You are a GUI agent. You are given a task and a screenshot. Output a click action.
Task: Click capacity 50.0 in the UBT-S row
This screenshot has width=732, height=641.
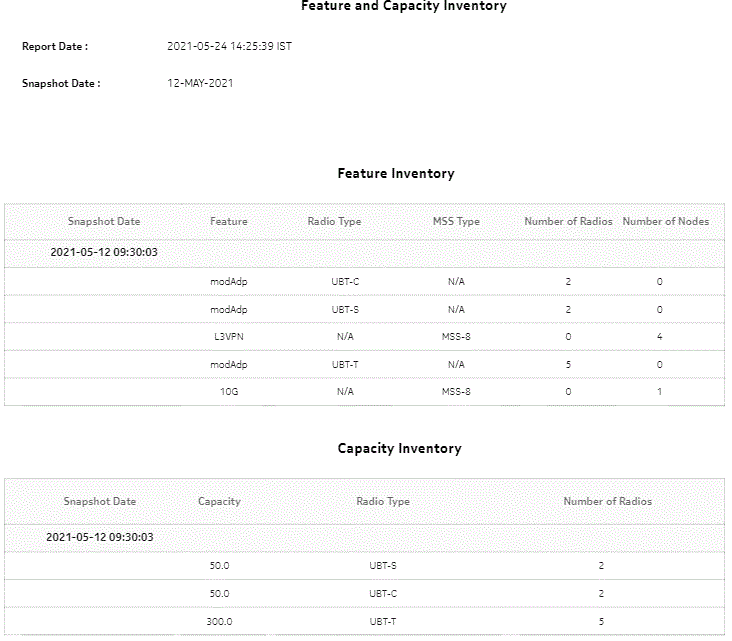click(219, 566)
